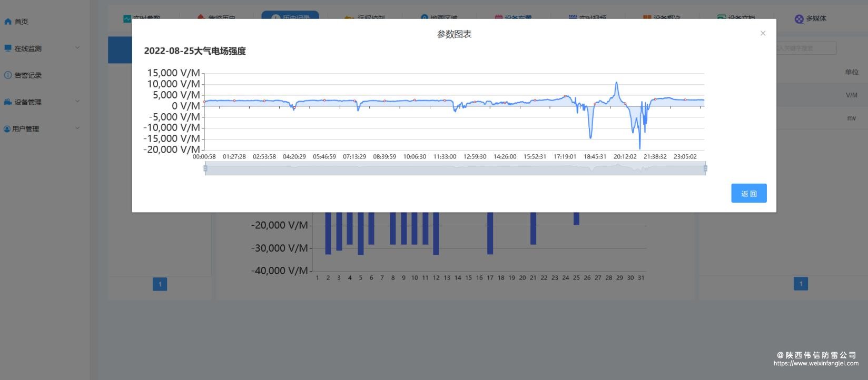868x380 pixels.
Task: Click the bar for day 25
Action: pos(577,219)
